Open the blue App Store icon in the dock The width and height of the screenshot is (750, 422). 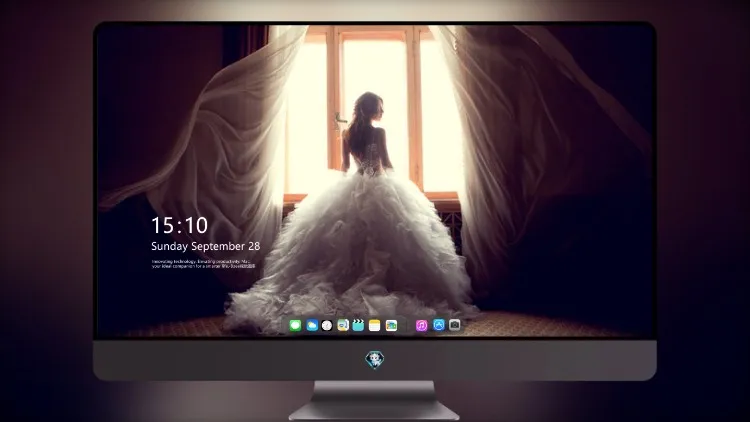[x=439, y=325]
